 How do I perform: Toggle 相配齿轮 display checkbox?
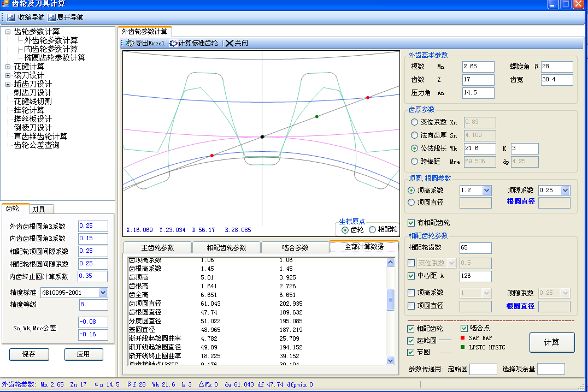410,329
